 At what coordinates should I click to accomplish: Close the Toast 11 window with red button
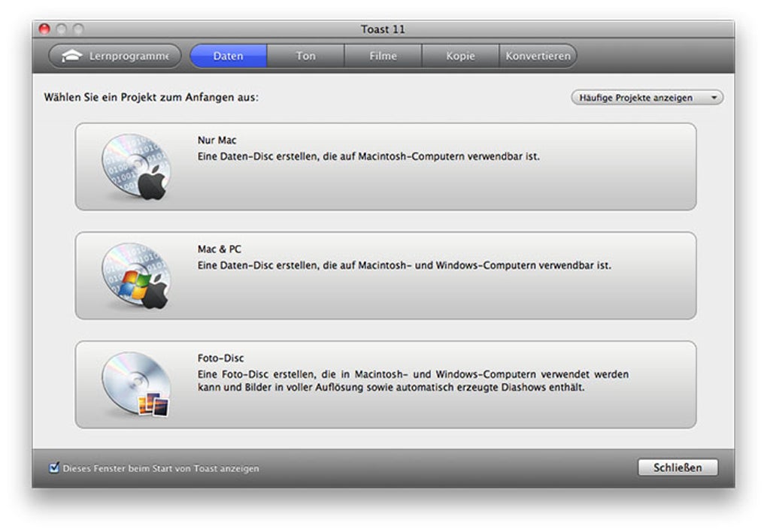point(44,29)
